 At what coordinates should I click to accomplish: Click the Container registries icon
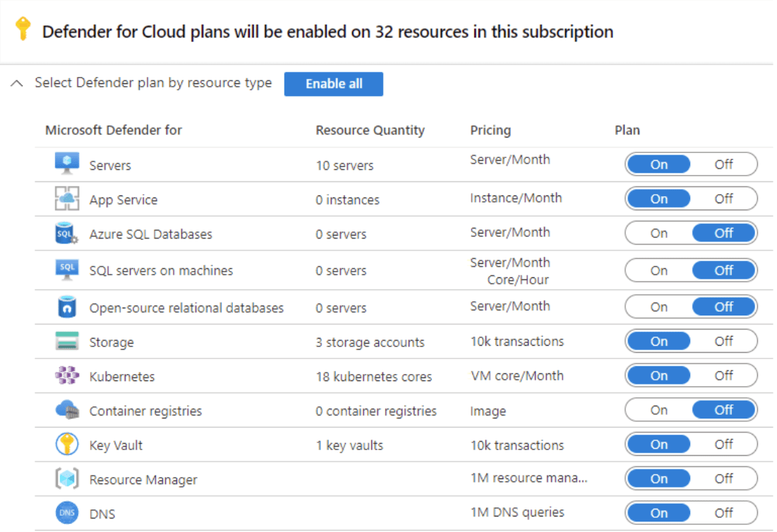click(67, 410)
